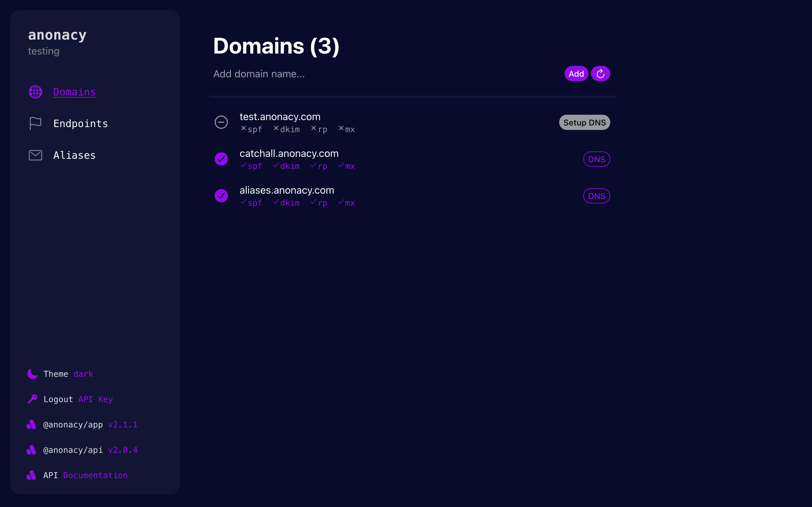
Task: Click the logo icon beside @anonacy/app
Action: (x=31, y=425)
